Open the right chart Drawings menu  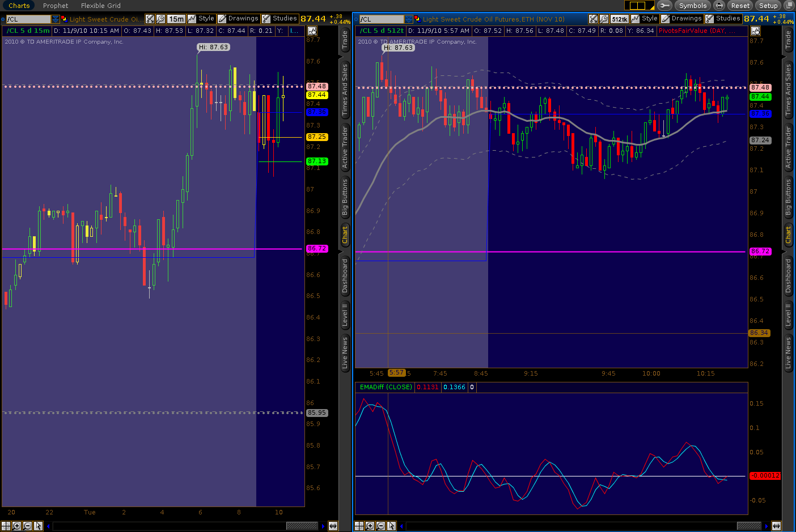click(x=681, y=19)
